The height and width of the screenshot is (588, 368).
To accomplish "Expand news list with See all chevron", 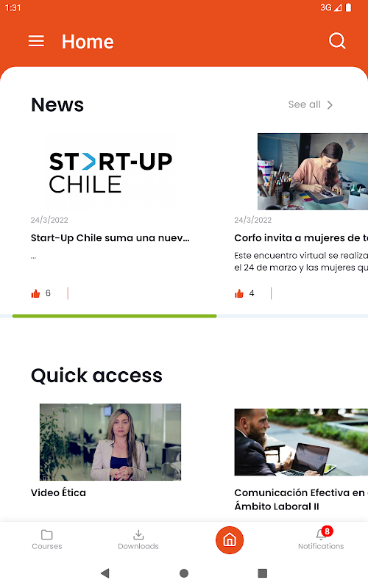I will (x=330, y=104).
